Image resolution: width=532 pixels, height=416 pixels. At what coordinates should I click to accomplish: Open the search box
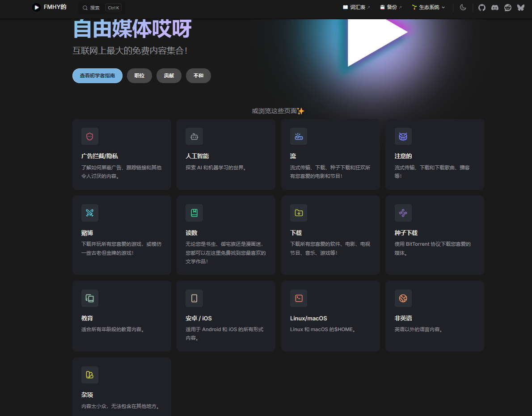click(x=101, y=8)
